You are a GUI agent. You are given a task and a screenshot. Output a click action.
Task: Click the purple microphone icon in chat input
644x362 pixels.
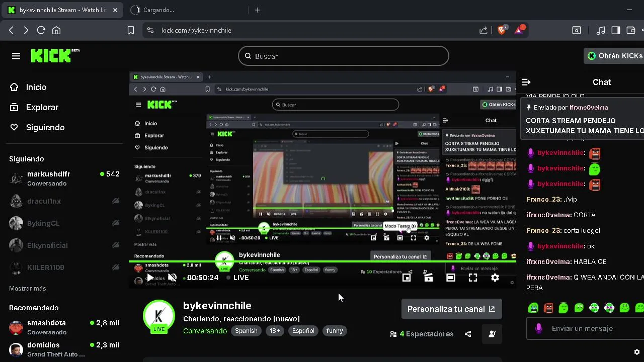point(539,328)
